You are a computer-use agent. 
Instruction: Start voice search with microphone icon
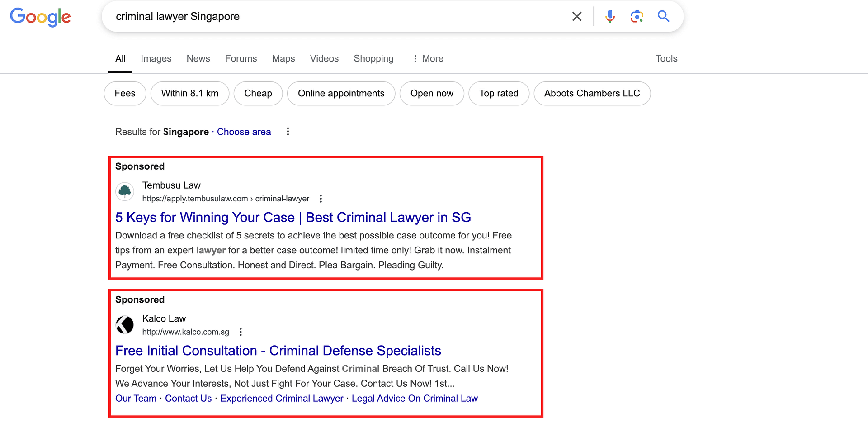click(610, 17)
